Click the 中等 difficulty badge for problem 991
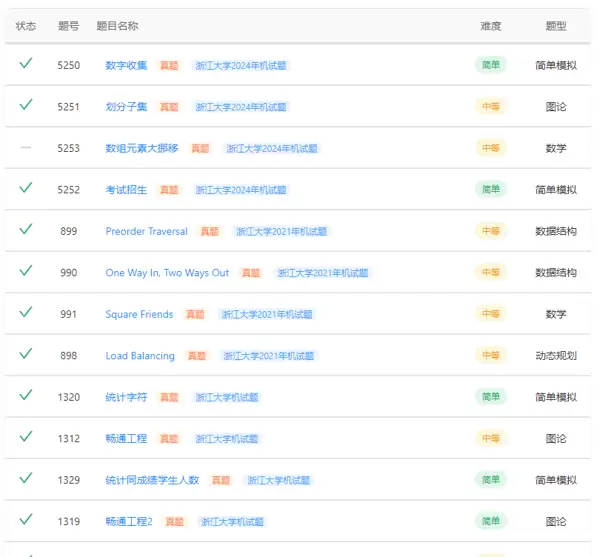 491,314
